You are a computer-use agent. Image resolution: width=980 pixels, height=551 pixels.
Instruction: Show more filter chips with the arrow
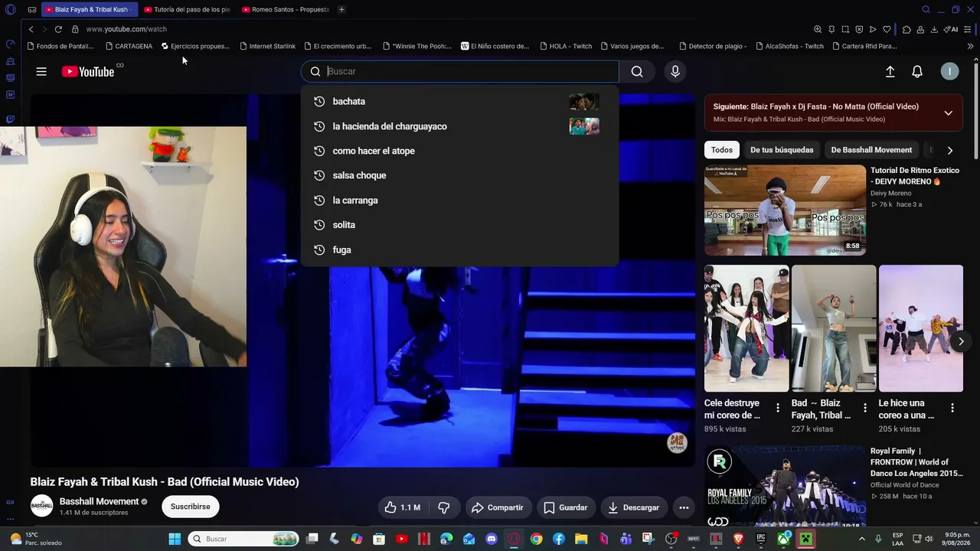[950, 150]
